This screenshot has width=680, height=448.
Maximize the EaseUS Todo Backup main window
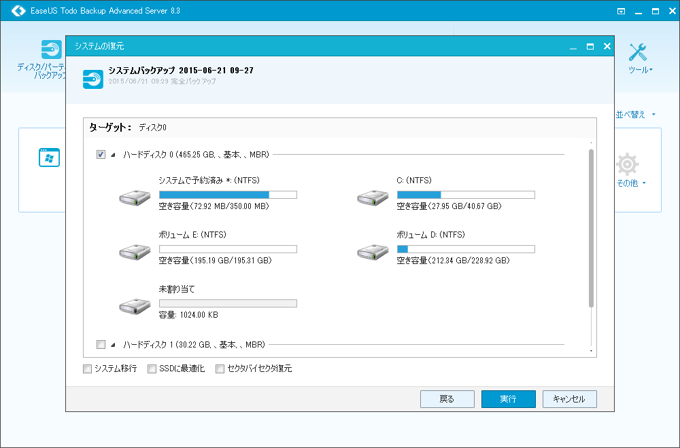click(655, 11)
